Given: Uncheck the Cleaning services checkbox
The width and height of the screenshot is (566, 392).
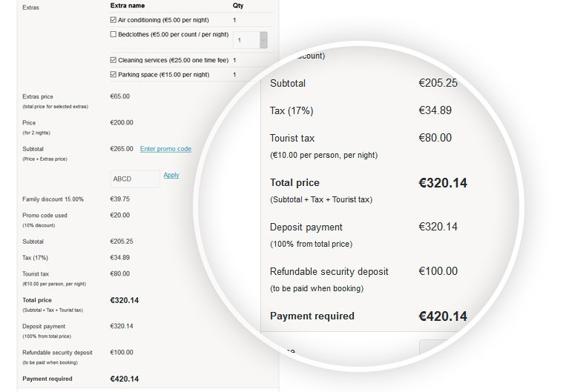Looking at the screenshot, I should (113, 60).
